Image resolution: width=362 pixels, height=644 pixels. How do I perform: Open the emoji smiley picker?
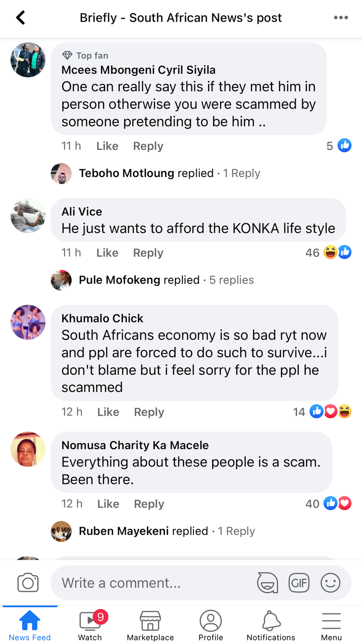click(x=330, y=583)
